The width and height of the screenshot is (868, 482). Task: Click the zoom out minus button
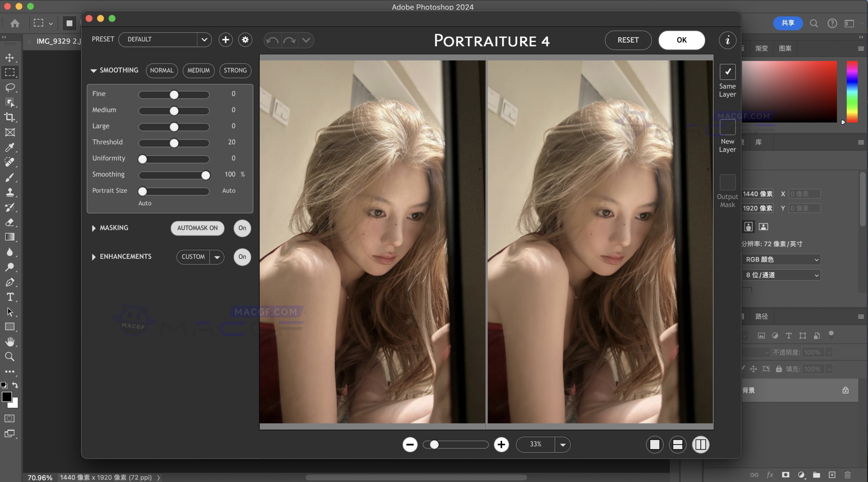(410, 445)
